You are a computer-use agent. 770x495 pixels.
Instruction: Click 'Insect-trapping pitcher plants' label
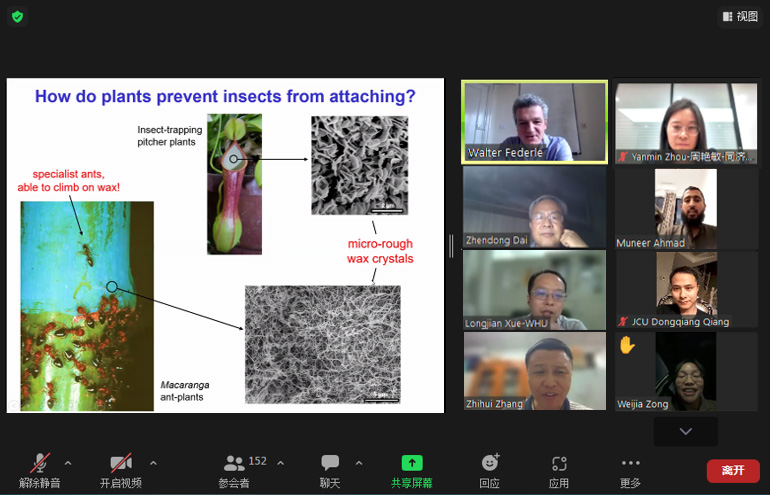[x=169, y=136]
